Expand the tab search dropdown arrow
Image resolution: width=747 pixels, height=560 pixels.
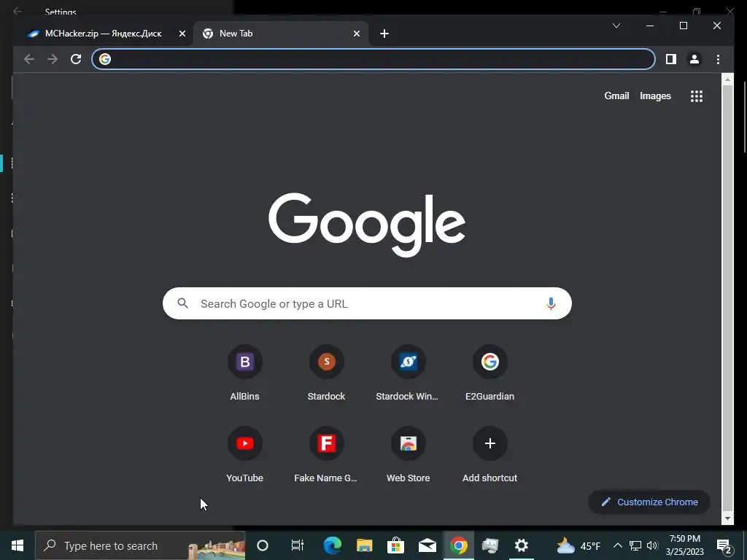(x=616, y=26)
